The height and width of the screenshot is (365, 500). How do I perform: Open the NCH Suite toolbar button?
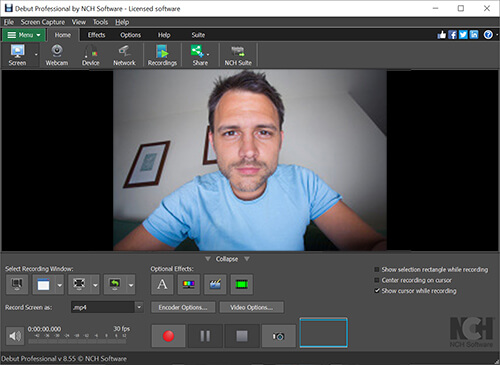(238, 55)
